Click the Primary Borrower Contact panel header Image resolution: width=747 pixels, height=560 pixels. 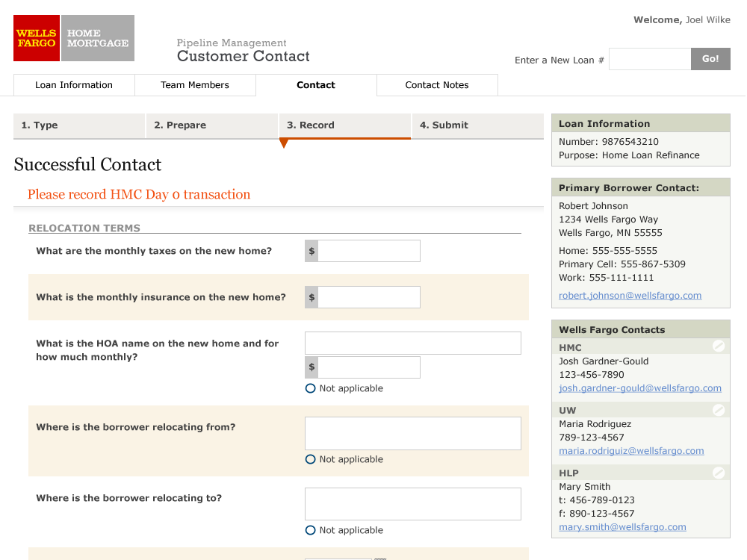pos(641,187)
